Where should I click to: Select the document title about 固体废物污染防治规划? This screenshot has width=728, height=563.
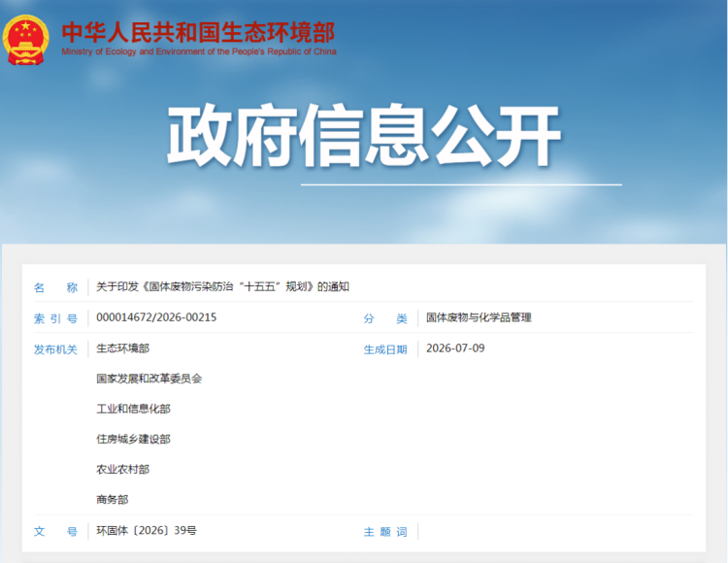click(222, 286)
